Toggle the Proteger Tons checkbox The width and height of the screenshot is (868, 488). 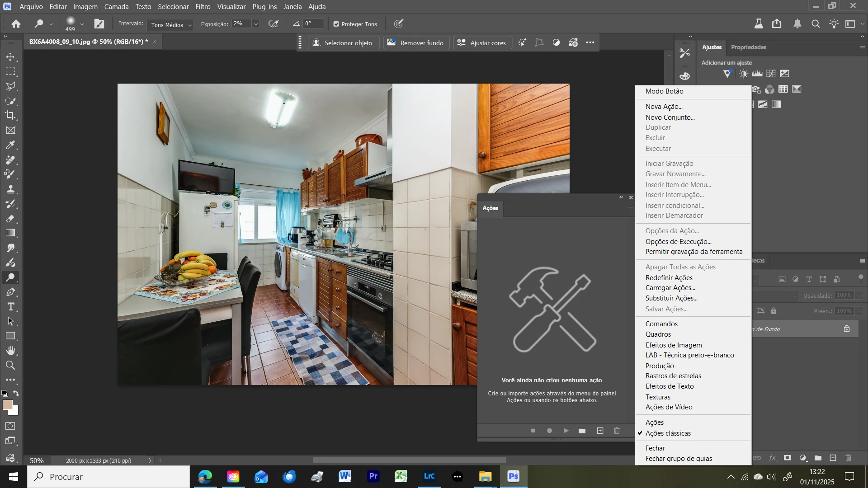pos(336,24)
